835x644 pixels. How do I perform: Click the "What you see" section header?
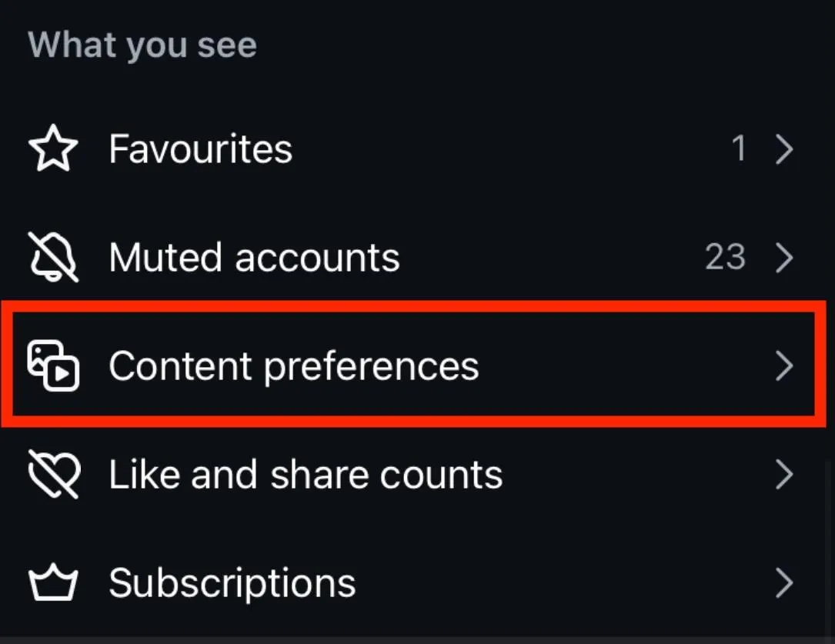[142, 46]
